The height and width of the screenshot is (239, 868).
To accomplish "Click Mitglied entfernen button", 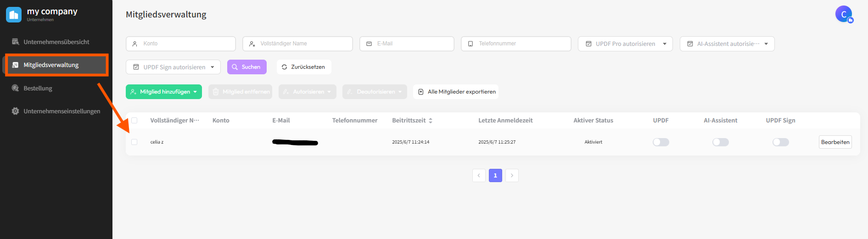I will (x=240, y=92).
